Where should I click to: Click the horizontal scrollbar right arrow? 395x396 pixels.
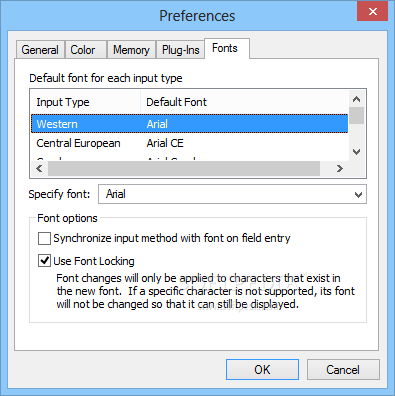340,168
